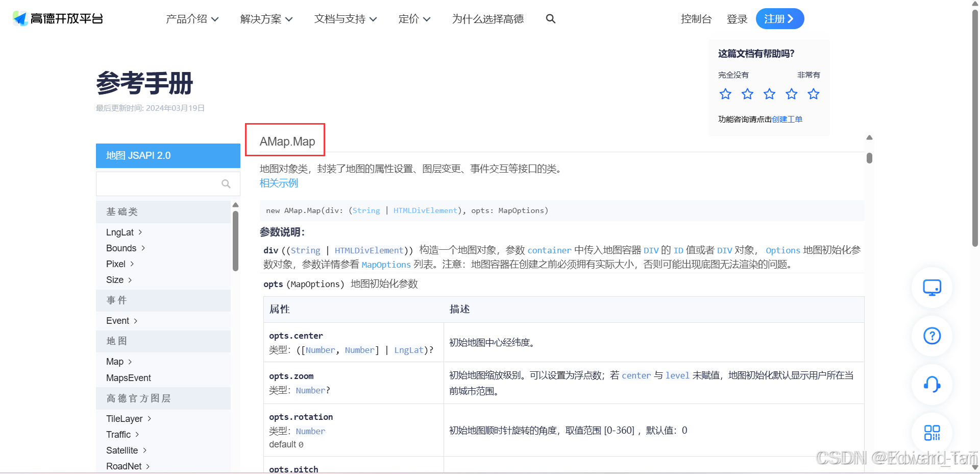Expand the LngLat item in sidebar
The height and width of the screenshot is (474, 980).
pos(124,232)
